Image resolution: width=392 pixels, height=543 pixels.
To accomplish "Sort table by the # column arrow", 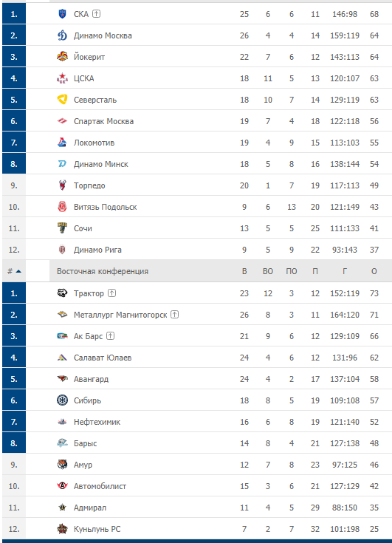I will [18, 271].
